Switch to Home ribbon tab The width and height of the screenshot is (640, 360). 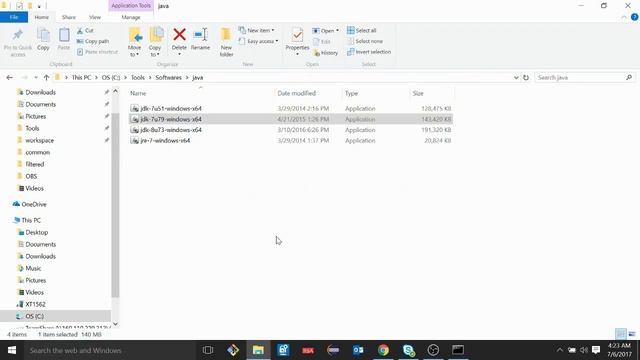coord(42,17)
